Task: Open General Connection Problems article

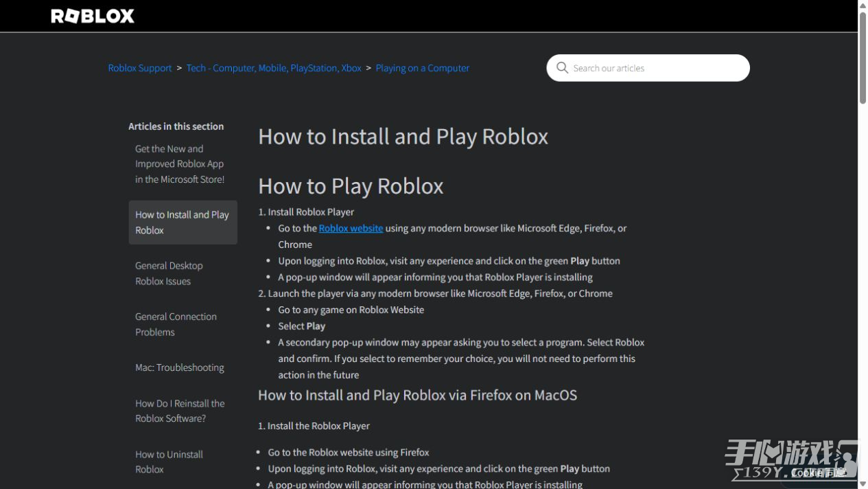Action: point(176,324)
